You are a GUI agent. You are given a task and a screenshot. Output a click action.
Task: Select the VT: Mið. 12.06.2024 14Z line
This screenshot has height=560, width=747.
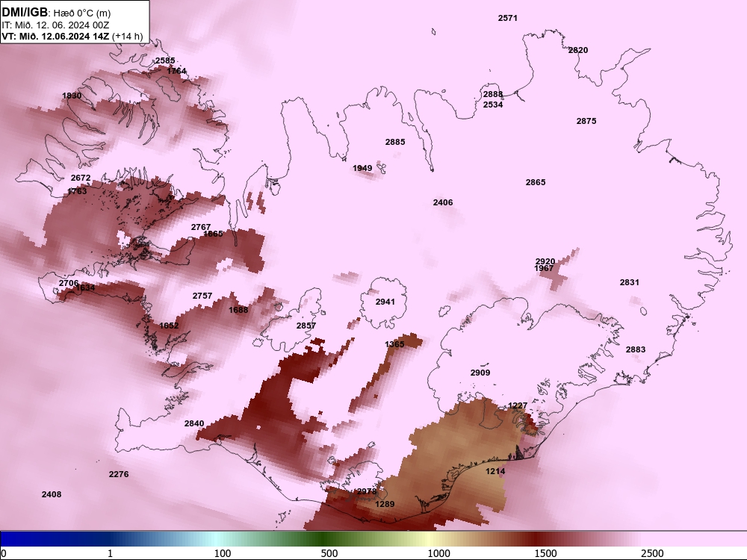[x=55, y=36]
